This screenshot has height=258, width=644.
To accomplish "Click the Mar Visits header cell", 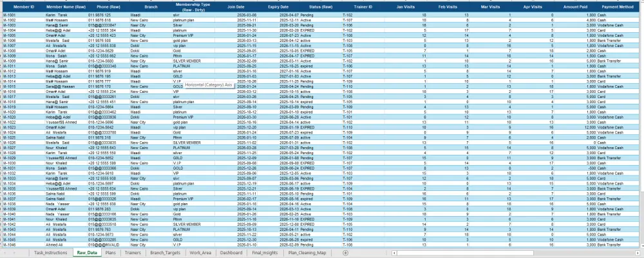I will (x=490, y=7).
